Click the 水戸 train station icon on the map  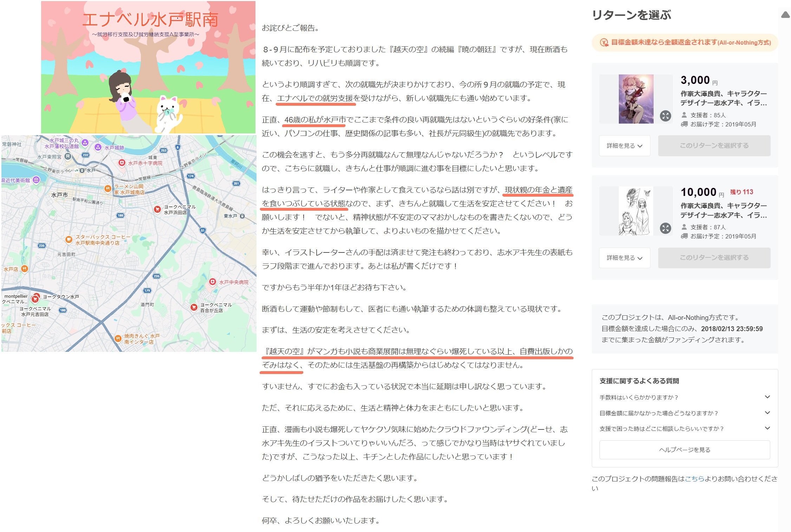point(82,170)
